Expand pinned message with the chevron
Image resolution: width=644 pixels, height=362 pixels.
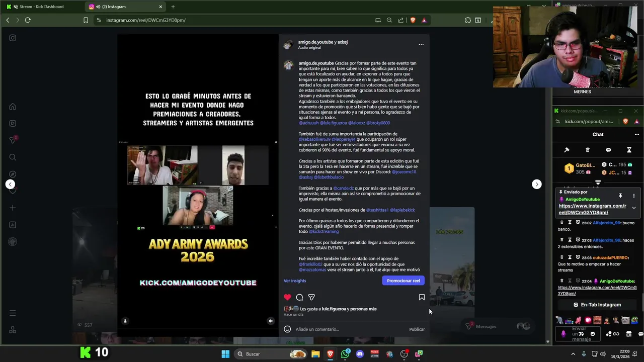tap(634, 208)
